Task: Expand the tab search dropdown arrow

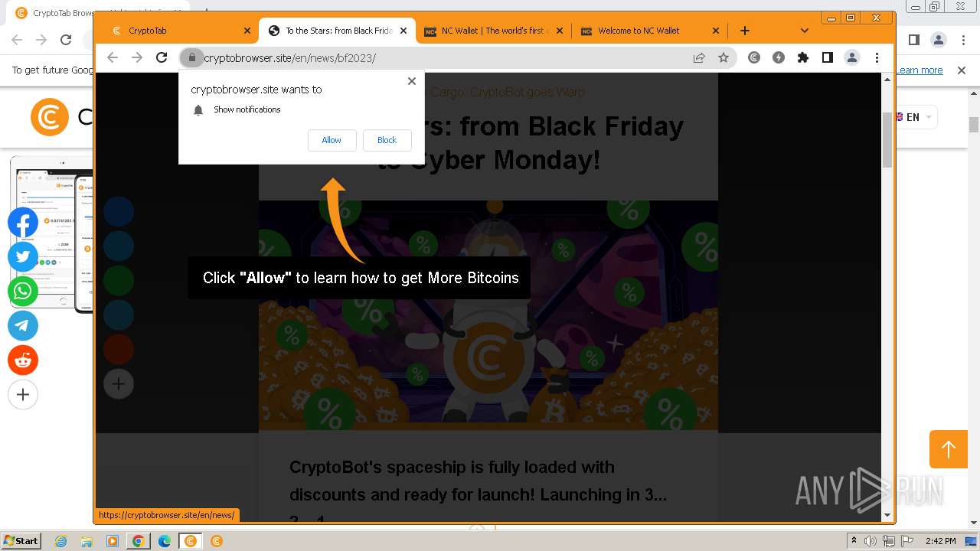Action: coord(804,31)
